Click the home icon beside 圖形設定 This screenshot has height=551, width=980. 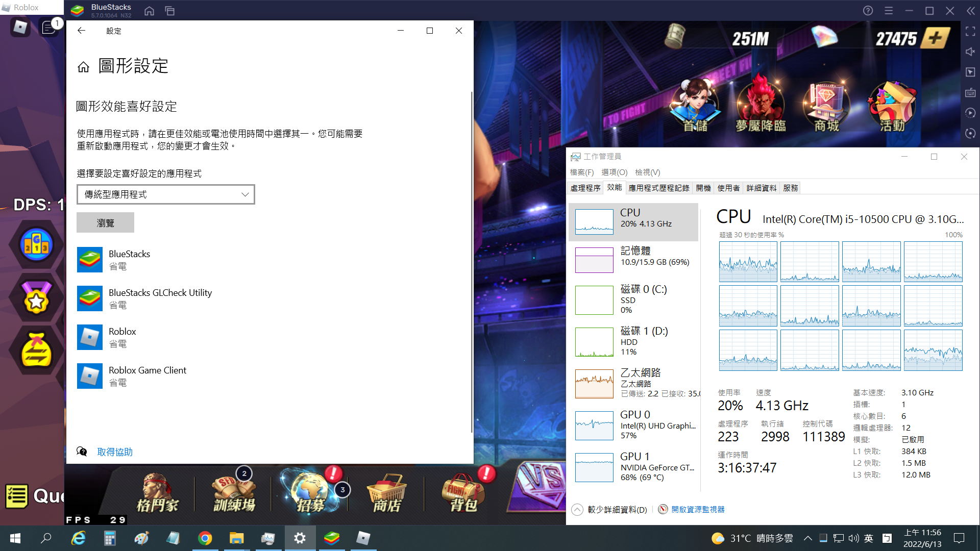click(83, 67)
